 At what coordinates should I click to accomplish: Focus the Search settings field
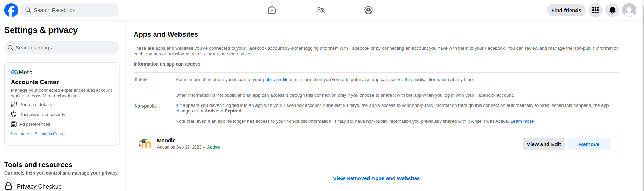(x=62, y=48)
